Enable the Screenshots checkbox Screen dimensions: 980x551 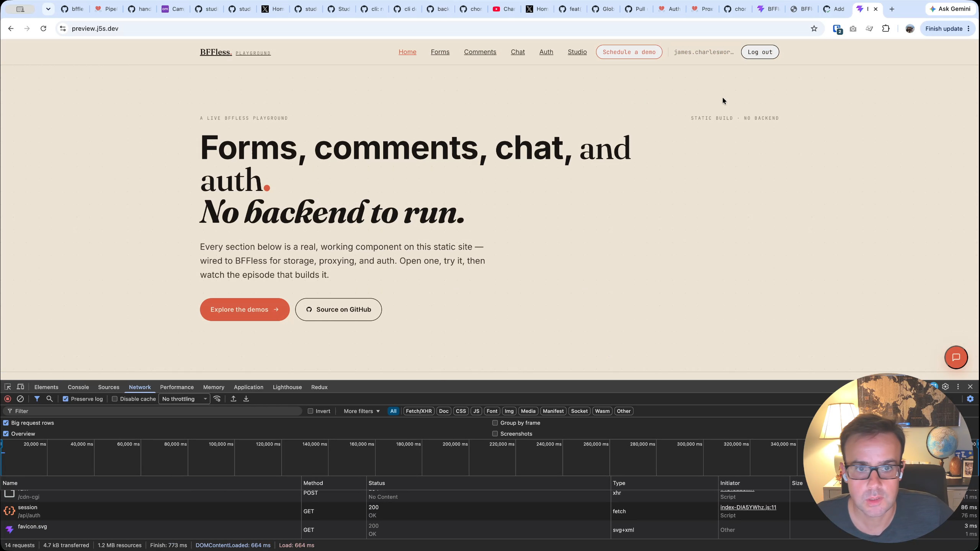click(x=495, y=434)
